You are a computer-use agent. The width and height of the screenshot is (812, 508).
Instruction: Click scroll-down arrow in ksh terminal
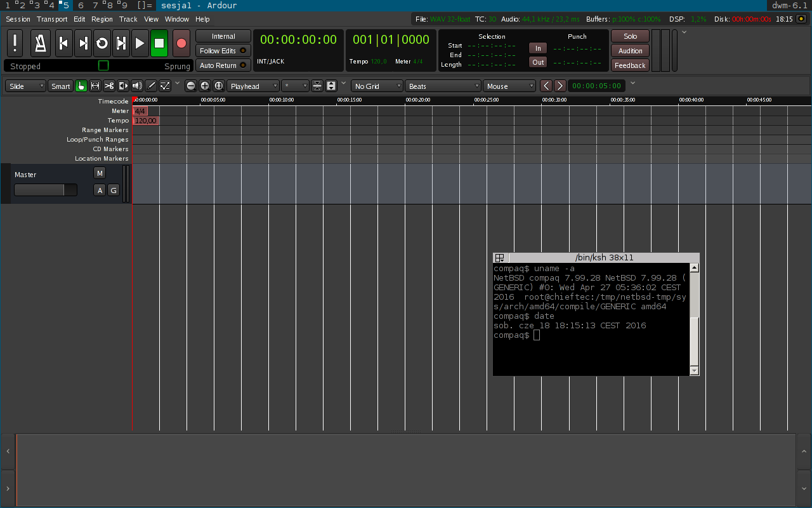(694, 370)
